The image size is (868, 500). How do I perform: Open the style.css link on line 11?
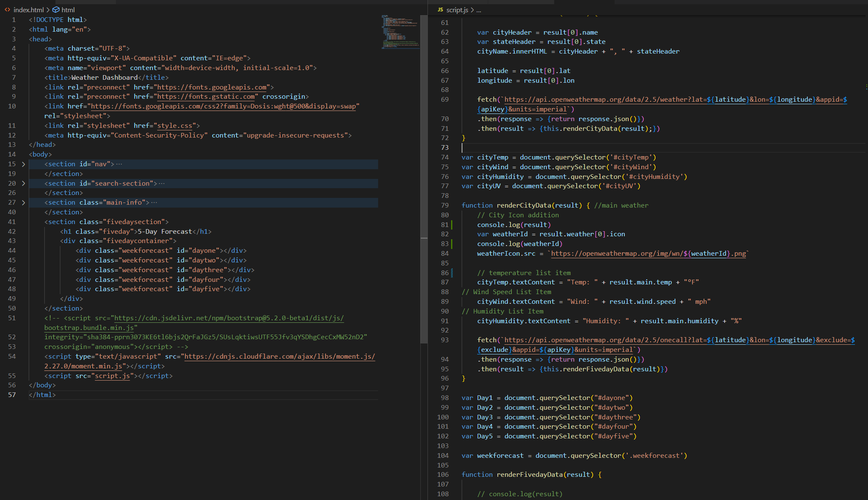[175, 126]
